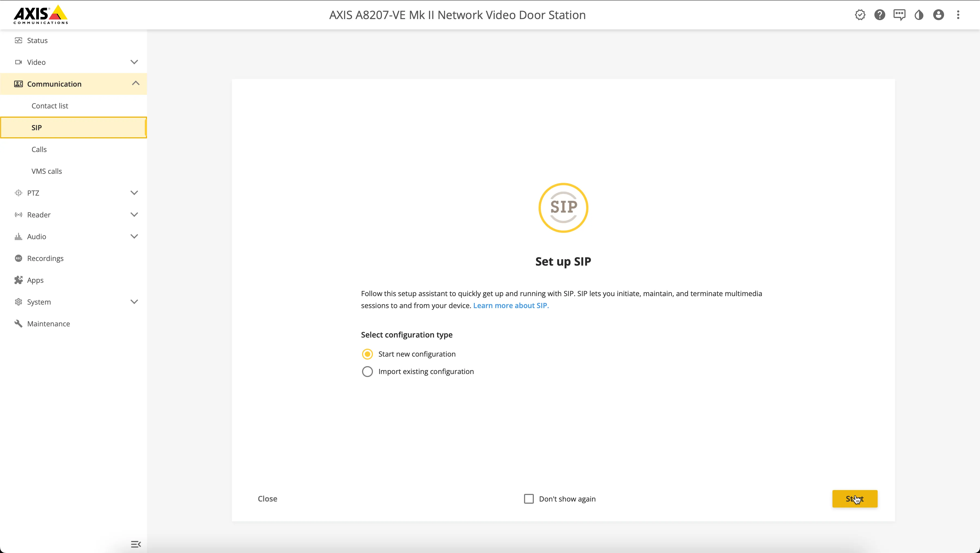Screen dimensions: 980x553
Task: Open Contact list submenu item
Action: point(73,106)
